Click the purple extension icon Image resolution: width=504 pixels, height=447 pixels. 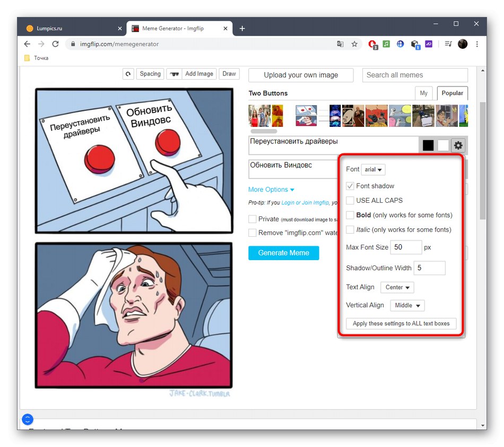[x=429, y=44]
